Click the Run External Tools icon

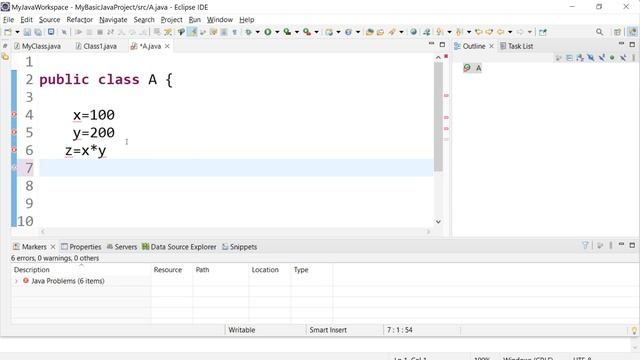coord(307,32)
